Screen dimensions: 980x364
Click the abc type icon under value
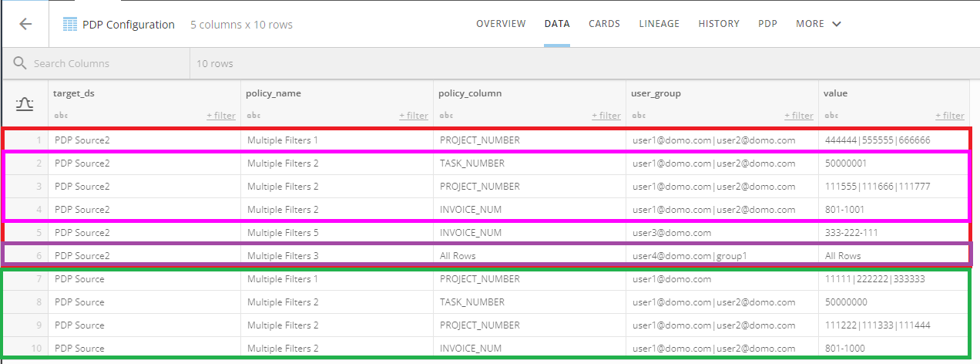pos(830,116)
